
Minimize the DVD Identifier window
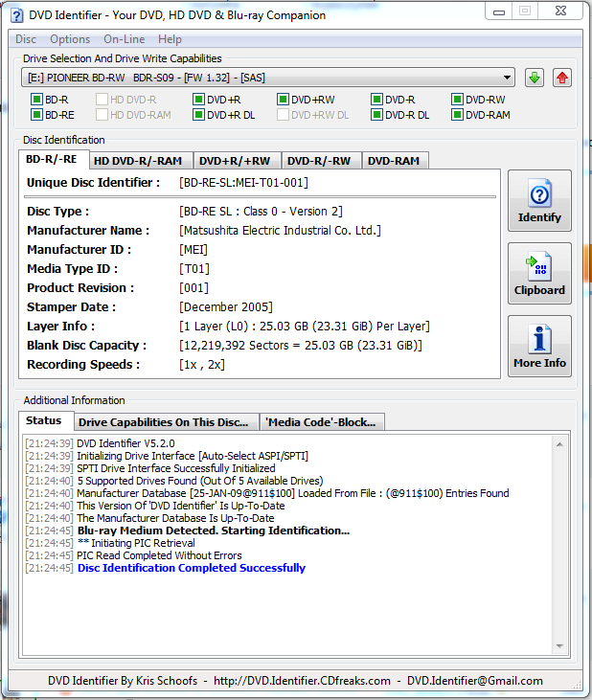coord(499,12)
